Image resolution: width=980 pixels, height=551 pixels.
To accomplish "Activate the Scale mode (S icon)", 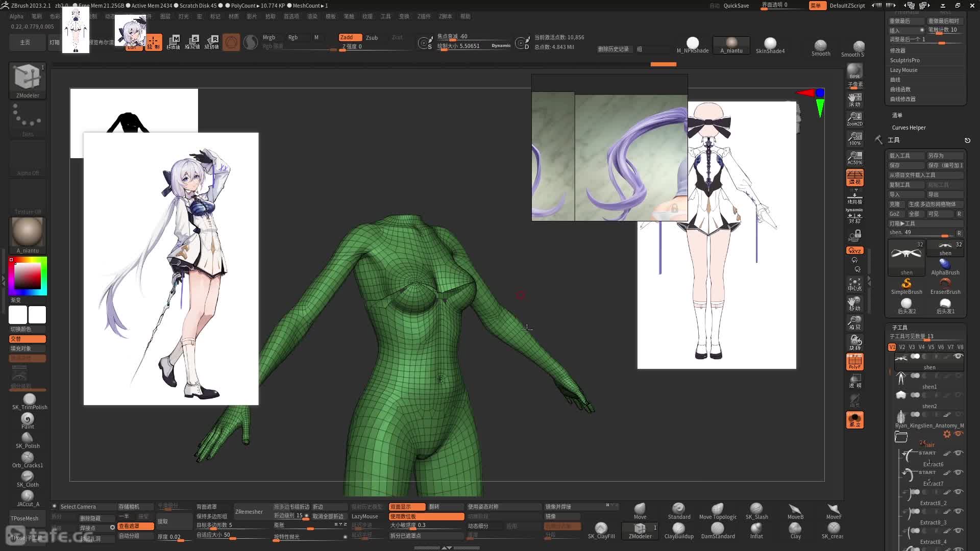I will click(x=192, y=42).
